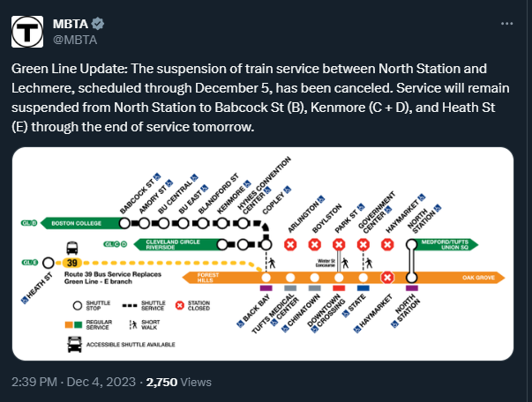Click the Heath St shuttle stop circle

tap(48, 262)
